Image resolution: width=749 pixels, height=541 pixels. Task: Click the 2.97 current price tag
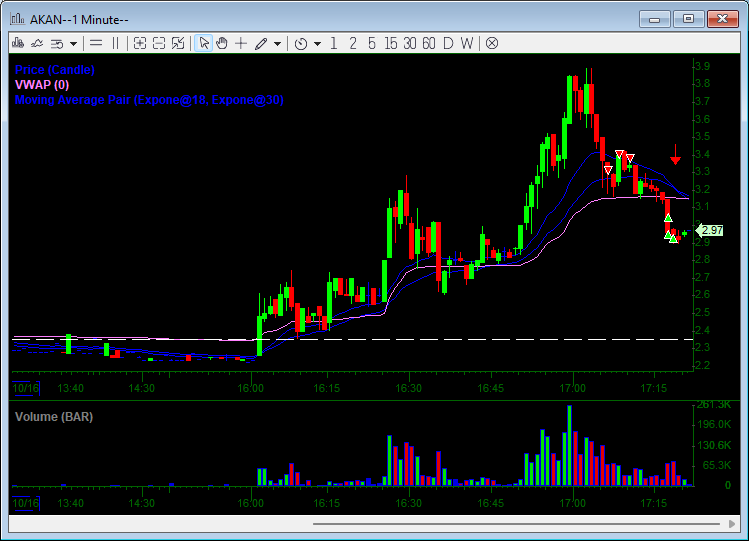[x=709, y=230]
